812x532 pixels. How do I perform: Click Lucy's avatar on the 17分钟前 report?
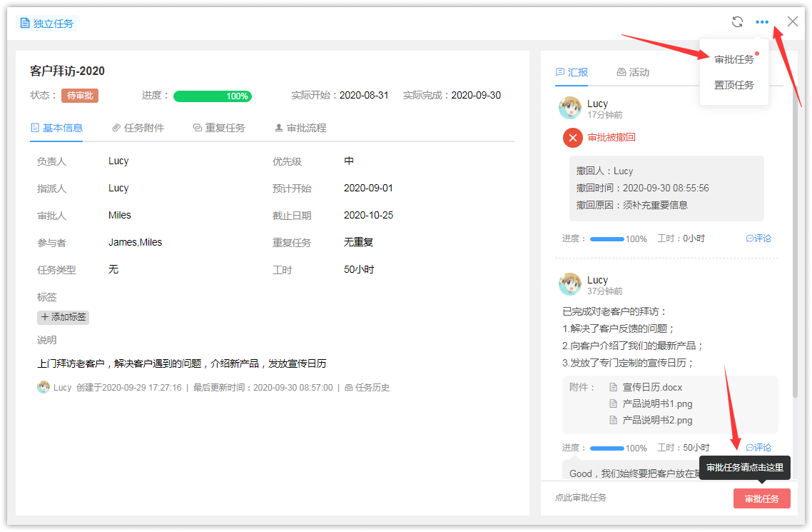point(570,108)
